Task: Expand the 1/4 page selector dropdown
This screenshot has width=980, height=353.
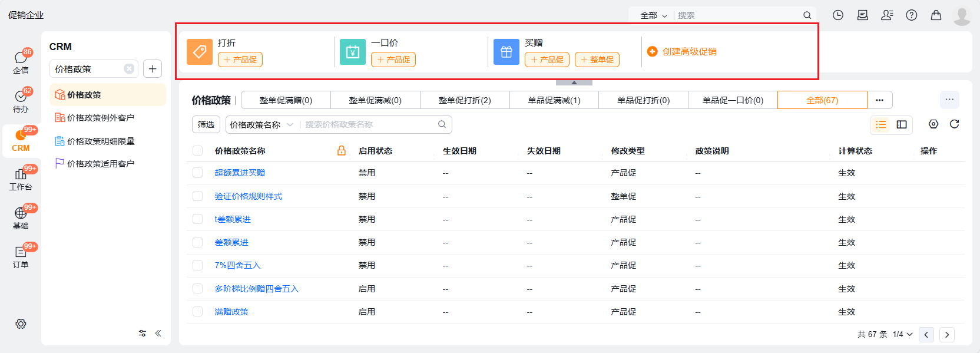Action: pyautogui.click(x=902, y=334)
